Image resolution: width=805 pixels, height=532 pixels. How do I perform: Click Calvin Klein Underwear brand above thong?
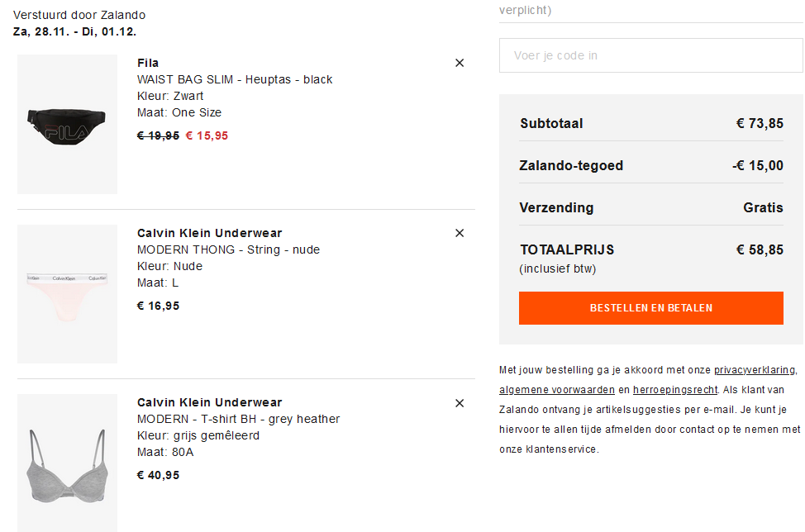tap(209, 233)
